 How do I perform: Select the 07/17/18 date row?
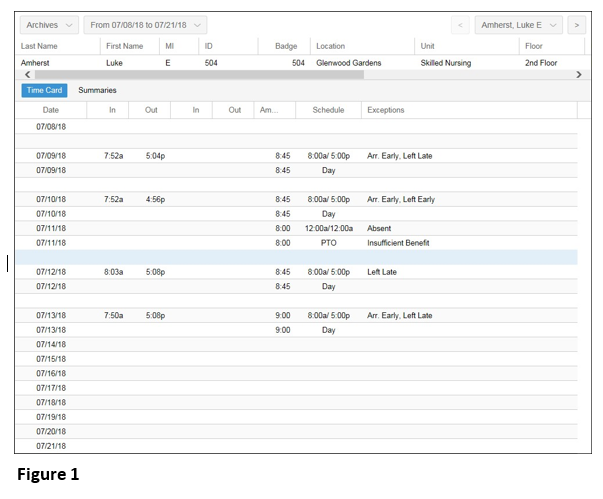(297, 388)
